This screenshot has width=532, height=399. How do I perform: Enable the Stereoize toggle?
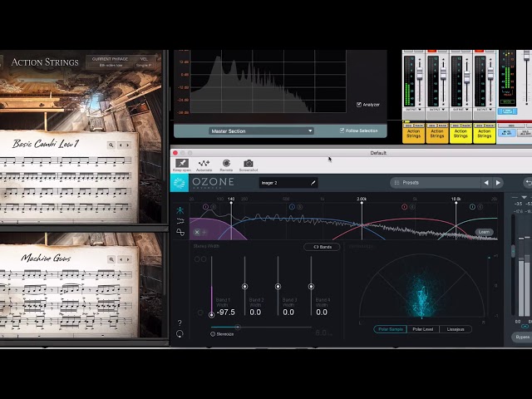point(213,334)
